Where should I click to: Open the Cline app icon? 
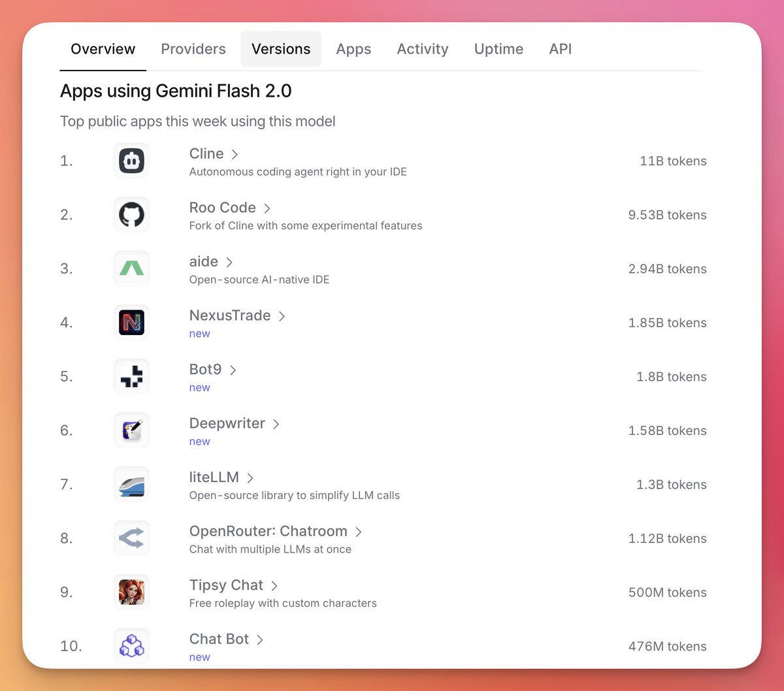pyautogui.click(x=131, y=161)
